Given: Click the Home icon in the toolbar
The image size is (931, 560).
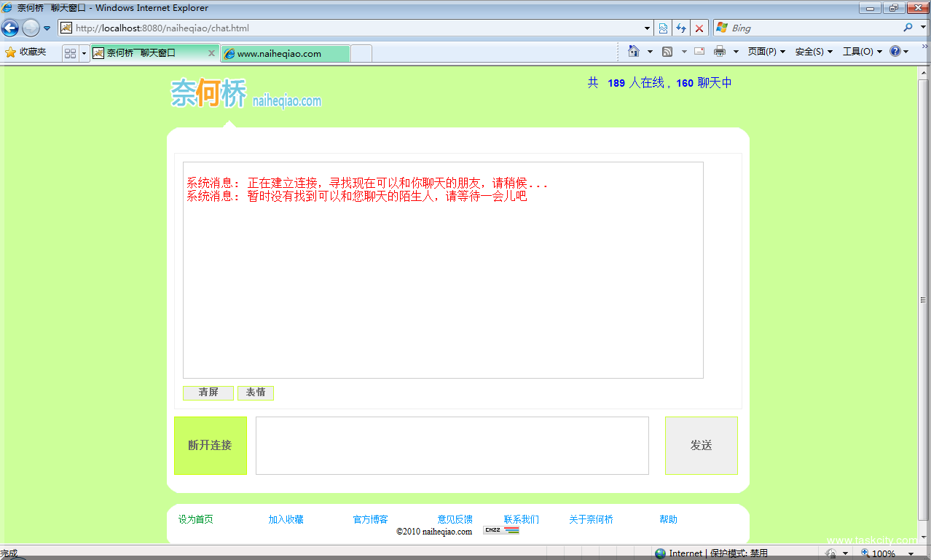Looking at the screenshot, I should [633, 51].
